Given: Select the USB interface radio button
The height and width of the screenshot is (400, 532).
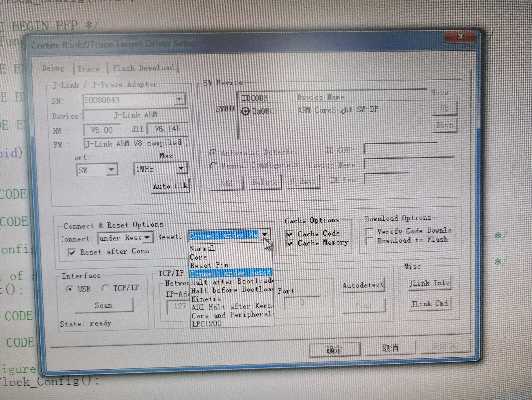Looking at the screenshot, I should click(x=69, y=289).
